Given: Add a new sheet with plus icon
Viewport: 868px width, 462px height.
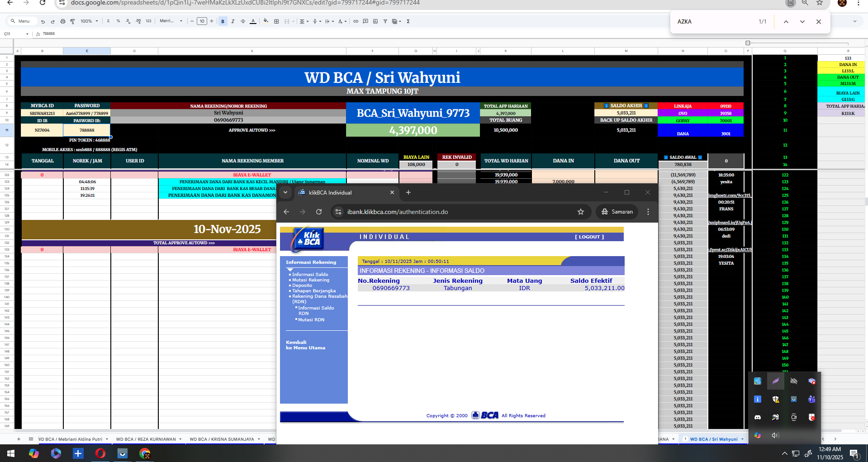Looking at the screenshot, I should tap(19, 439).
